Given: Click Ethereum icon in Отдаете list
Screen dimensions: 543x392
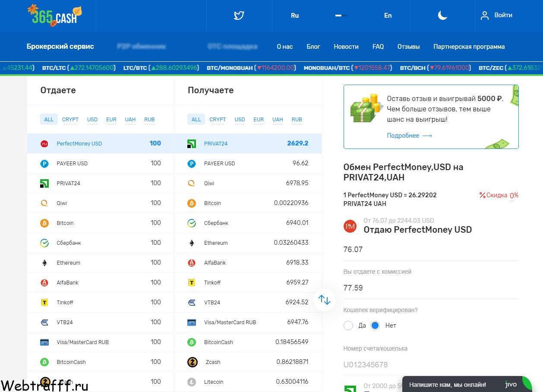Looking at the screenshot, I should [x=44, y=263].
